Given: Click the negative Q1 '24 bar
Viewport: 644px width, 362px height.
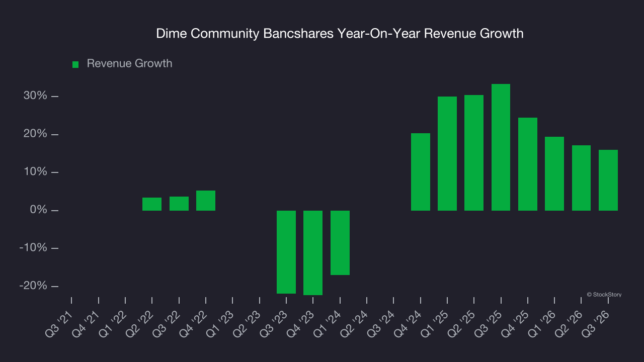Looking at the screenshot, I should point(340,243).
